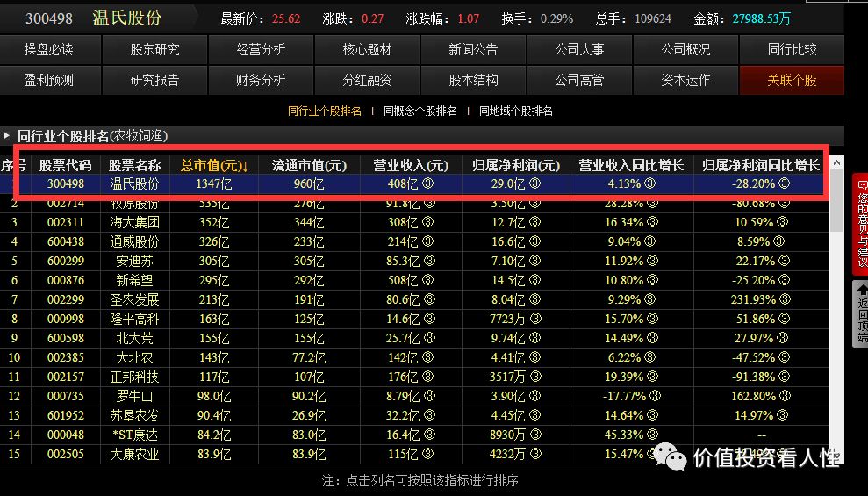Select stock name 通威股份
The image size is (868, 496).
coord(134,242)
